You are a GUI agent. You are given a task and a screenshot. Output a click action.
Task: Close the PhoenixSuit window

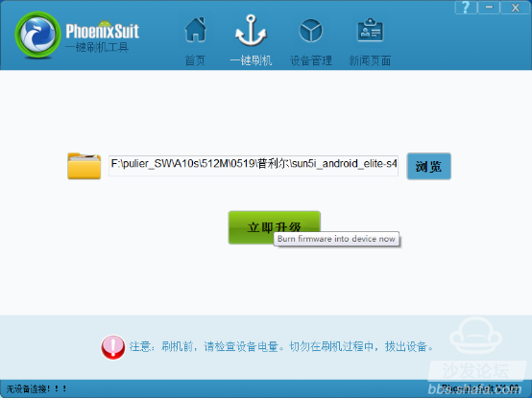point(515,7)
